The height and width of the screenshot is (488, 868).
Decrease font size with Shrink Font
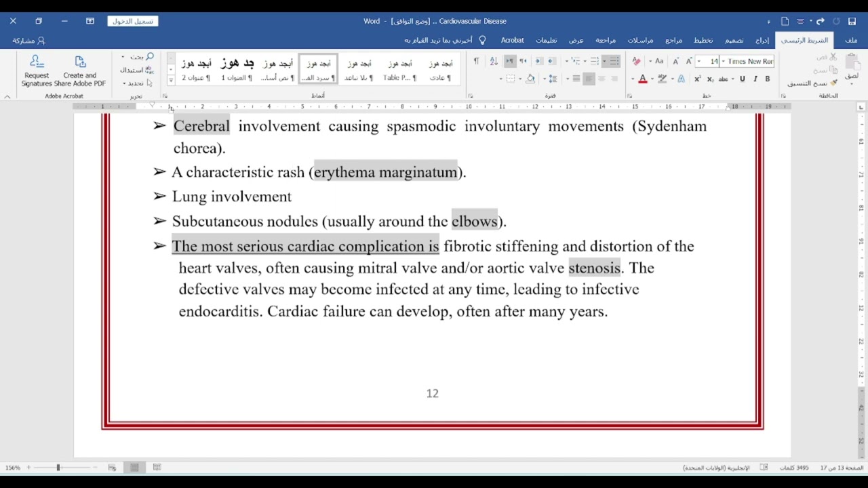[676, 61]
